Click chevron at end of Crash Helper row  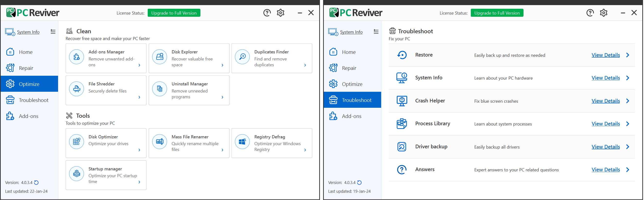click(628, 101)
